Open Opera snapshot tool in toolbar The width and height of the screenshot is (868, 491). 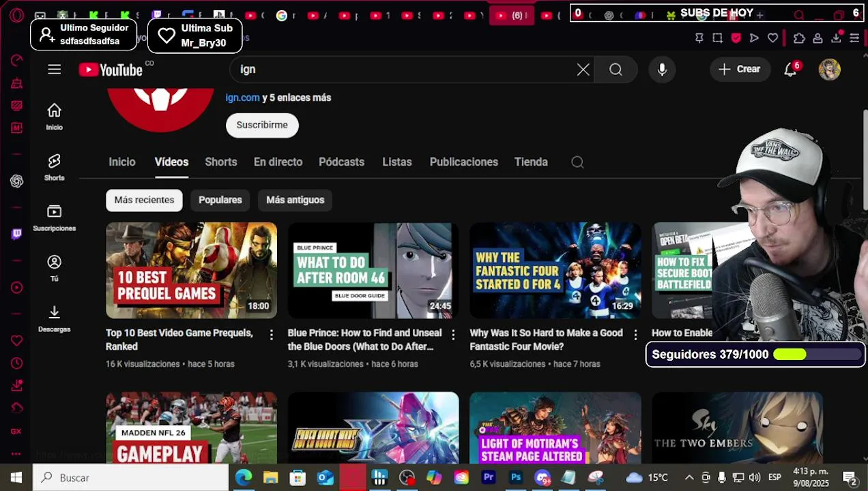(x=717, y=38)
